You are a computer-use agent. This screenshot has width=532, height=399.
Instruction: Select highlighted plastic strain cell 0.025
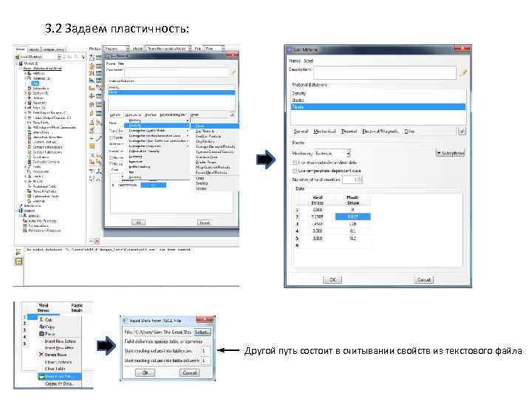pyautogui.click(x=353, y=216)
